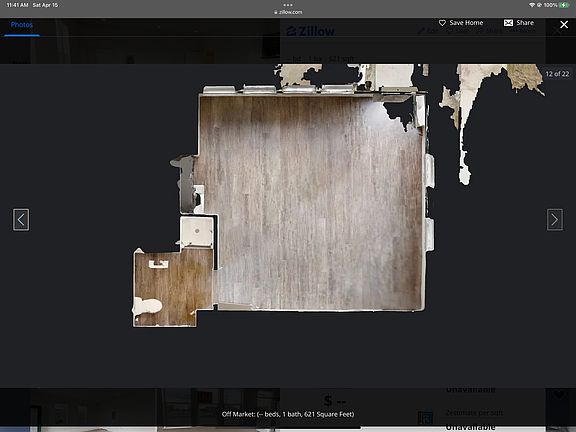The image size is (576, 432).
Task: Tap the zillow.com address bar
Action: (x=288, y=12)
